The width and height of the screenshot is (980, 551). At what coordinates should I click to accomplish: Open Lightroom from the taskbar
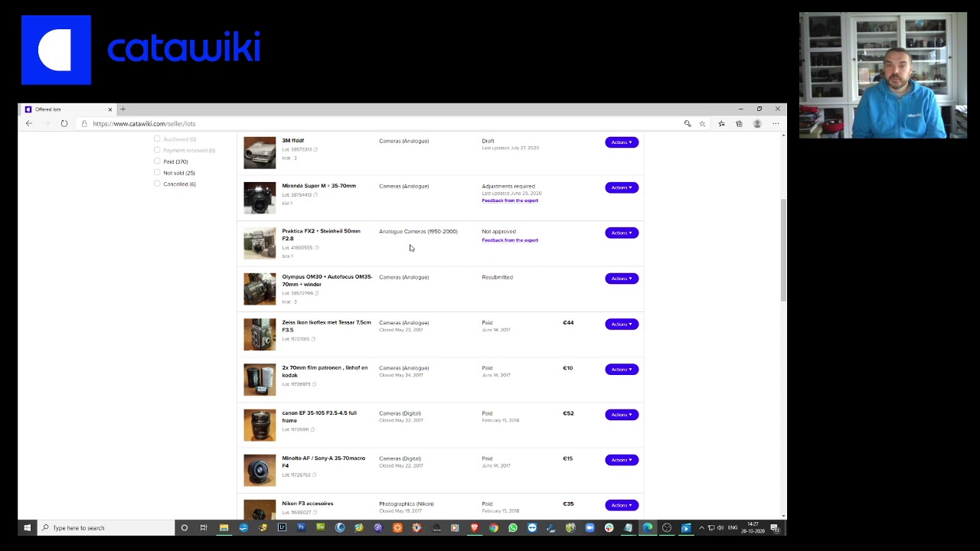282,527
